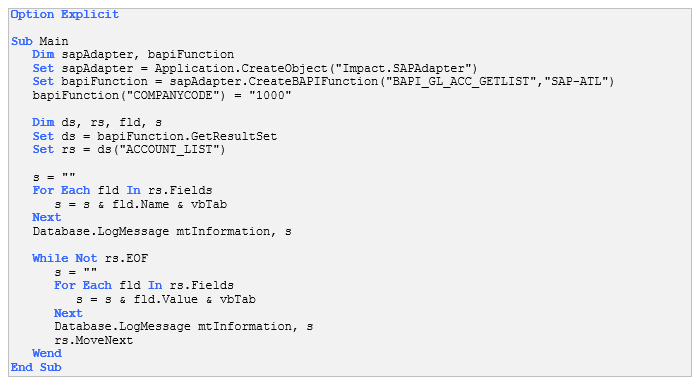The width and height of the screenshot is (700, 387).
Task: Click the Dim ds, rs, fld, s line
Action: click(x=97, y=123)
